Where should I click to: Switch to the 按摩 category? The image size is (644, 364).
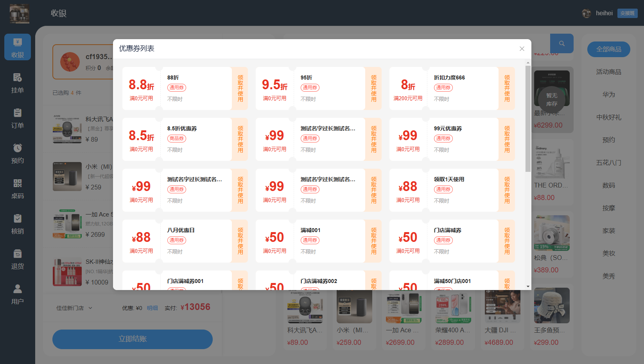[609, 208]
